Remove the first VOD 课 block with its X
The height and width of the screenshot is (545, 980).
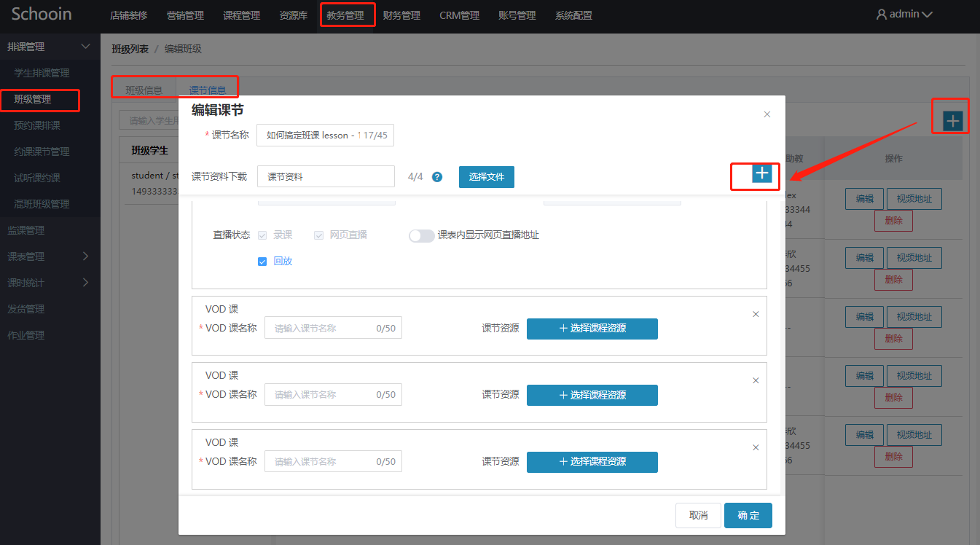click(756, 314)
